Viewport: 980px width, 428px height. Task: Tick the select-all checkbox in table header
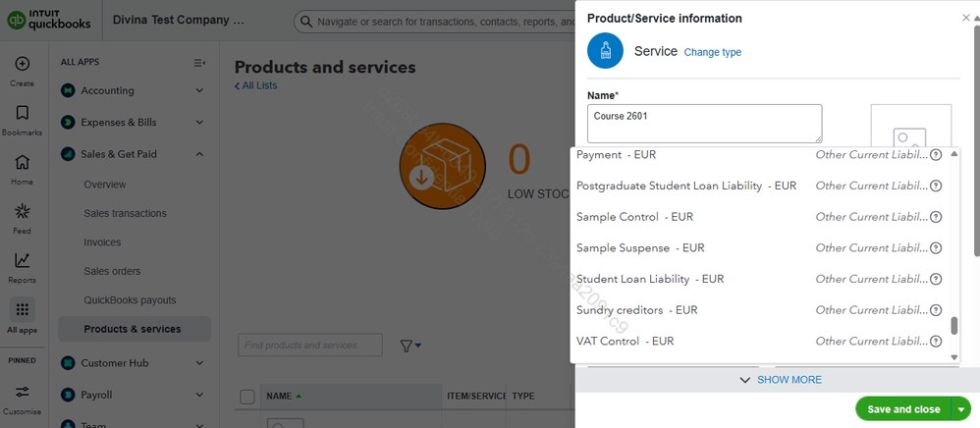tap(247, 397)
